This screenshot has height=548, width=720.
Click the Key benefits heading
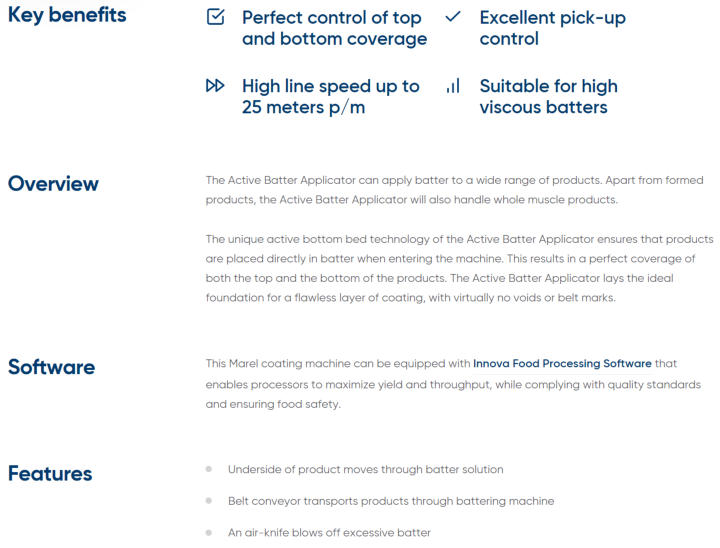[67, 15]
